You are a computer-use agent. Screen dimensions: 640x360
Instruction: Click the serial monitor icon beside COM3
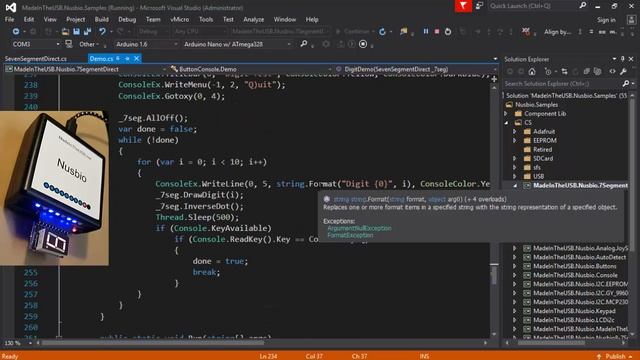(69, 44)
